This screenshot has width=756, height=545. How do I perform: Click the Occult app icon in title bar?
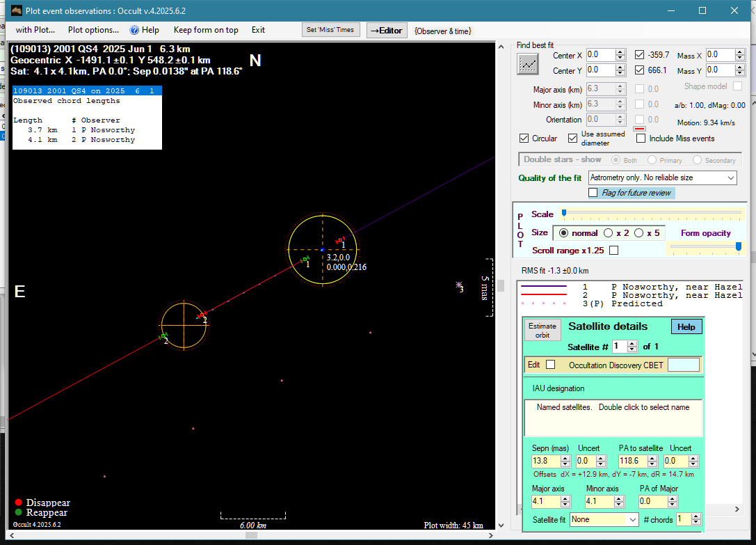pos(16,11)
